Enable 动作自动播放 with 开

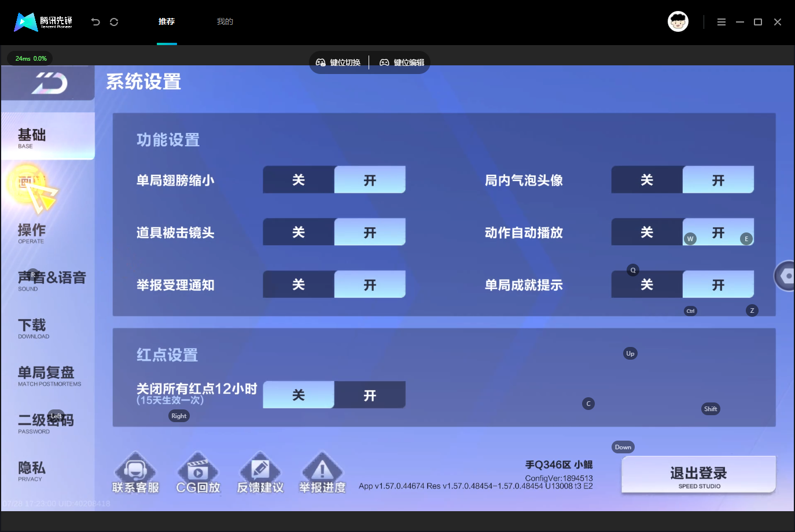click(x=718, y=232)
